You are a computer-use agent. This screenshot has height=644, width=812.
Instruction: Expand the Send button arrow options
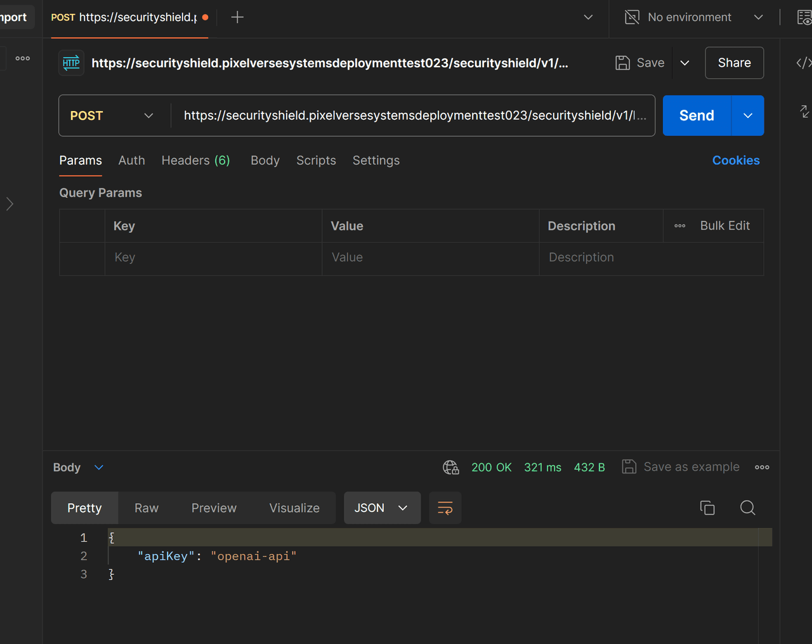(747, 115)
